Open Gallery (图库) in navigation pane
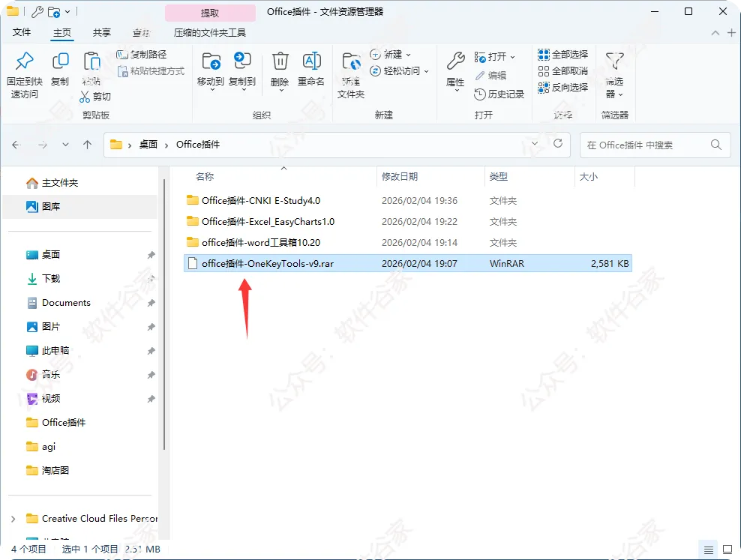This screenshot has height=560, width=741. click(x=79, y=206)
